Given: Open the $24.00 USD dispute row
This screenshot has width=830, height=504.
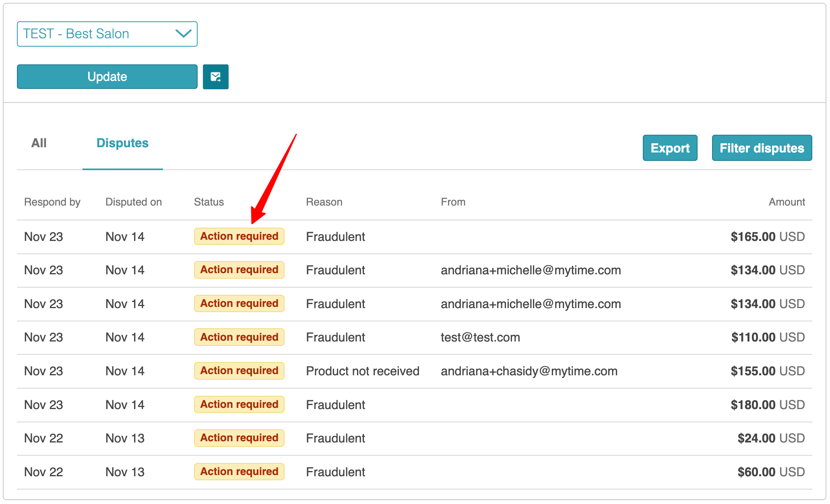Looking at the screenshot, I should [x=770, y=438].
